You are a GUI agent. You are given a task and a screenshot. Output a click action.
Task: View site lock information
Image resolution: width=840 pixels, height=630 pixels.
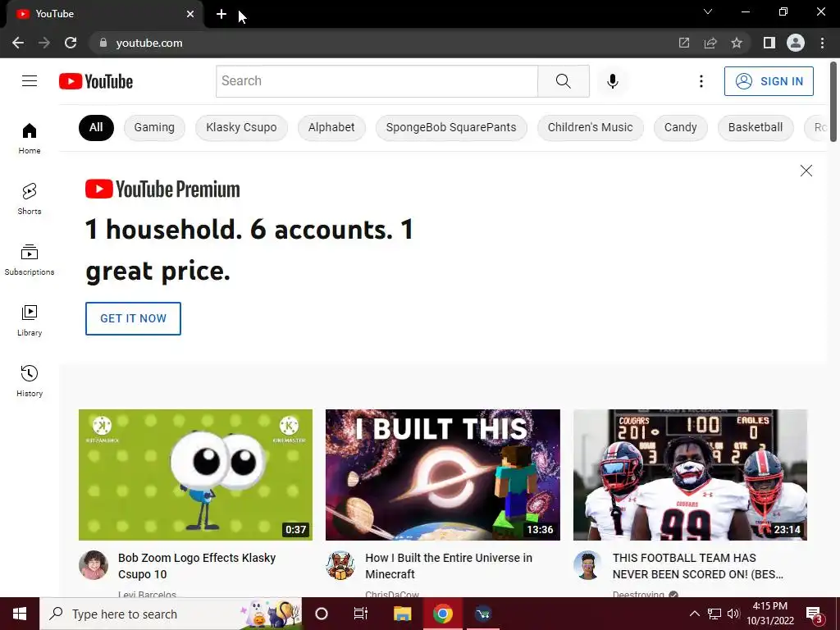(x=103, y=43)
